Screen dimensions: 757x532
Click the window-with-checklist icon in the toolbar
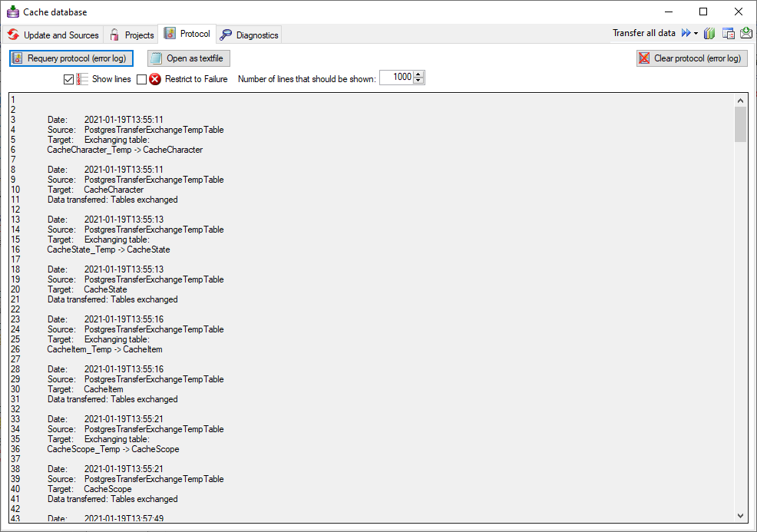point(728,33)
